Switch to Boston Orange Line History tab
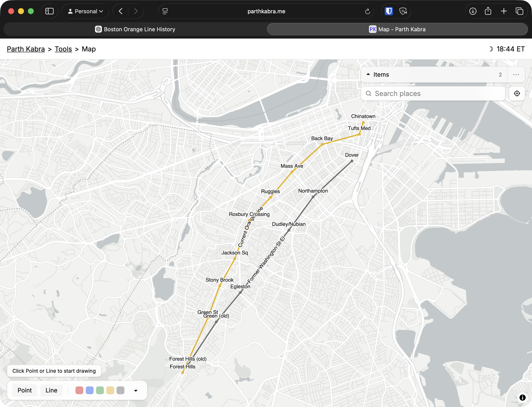 [x=135, y=29]
